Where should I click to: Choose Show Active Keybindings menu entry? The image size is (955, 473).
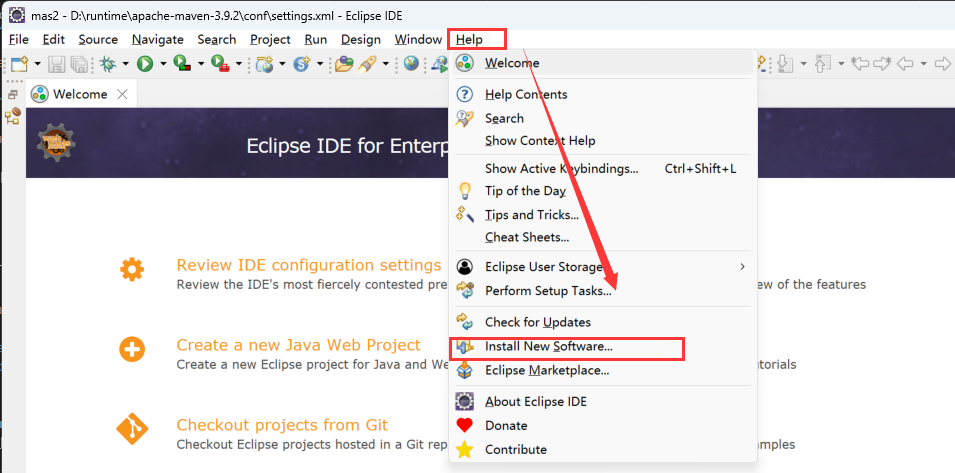(603, 169)
